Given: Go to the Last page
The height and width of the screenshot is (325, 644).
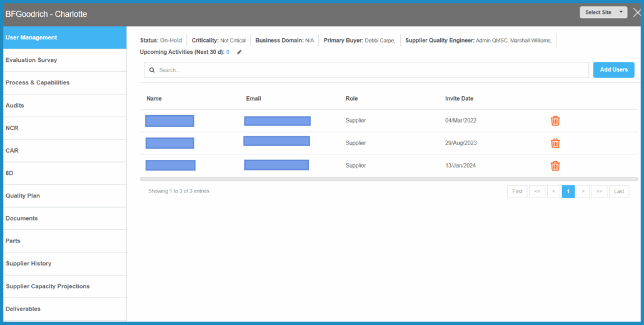Looking at the screenshot, I should point(618,191).
